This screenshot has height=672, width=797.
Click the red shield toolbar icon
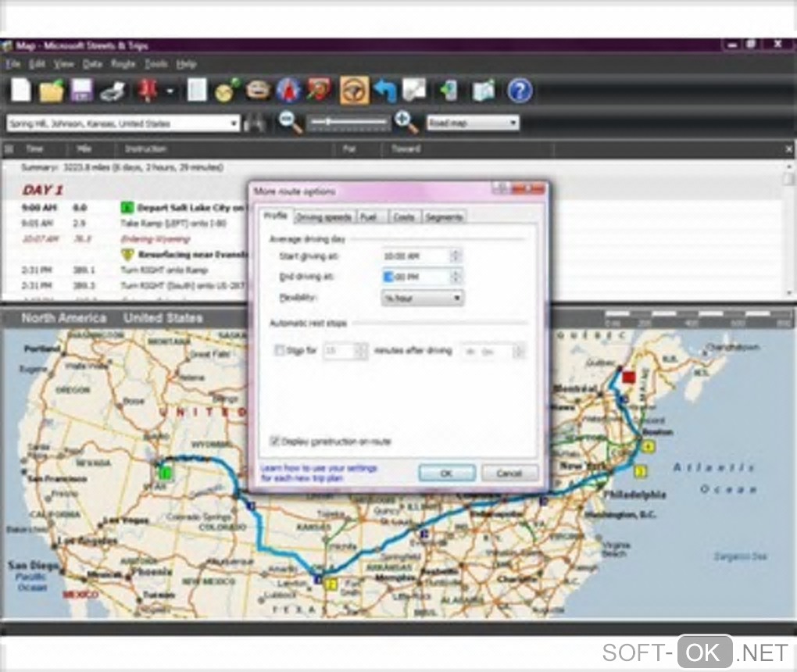(319, 89)
